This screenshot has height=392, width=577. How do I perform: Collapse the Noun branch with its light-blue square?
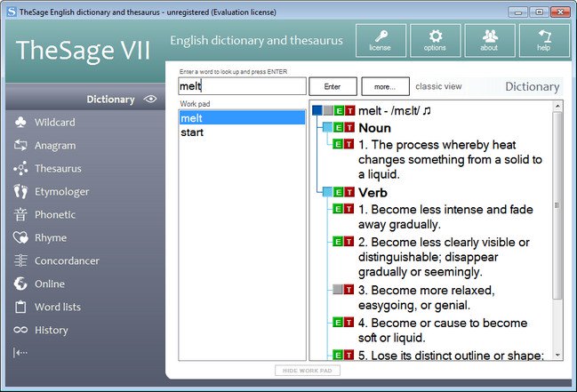tap(327, 127)
